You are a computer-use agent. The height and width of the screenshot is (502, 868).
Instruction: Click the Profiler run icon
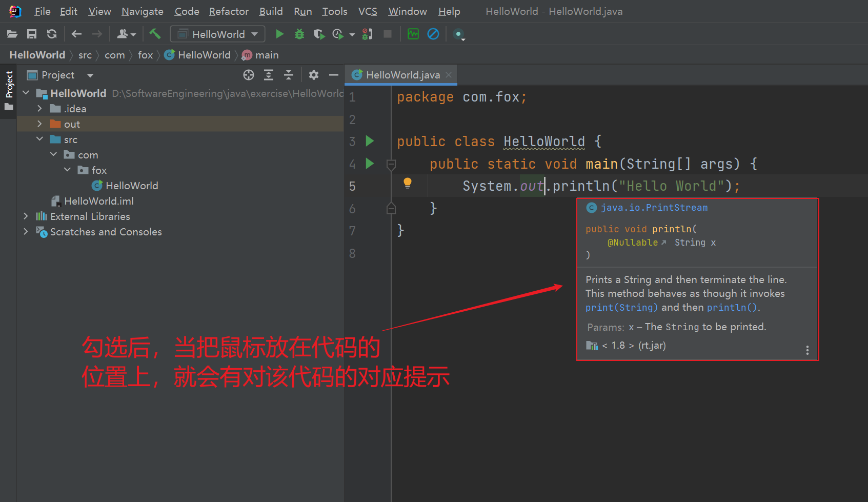coord(338,34)
